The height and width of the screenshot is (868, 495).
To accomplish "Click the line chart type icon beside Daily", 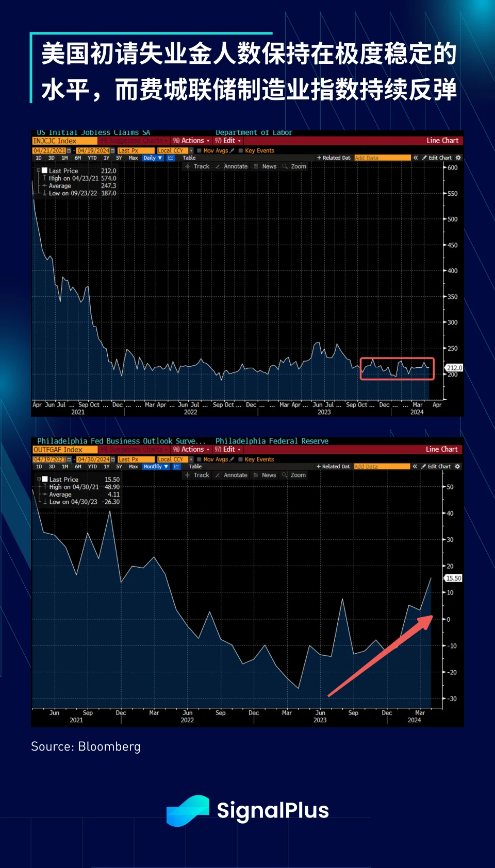I will pos(171,158).
